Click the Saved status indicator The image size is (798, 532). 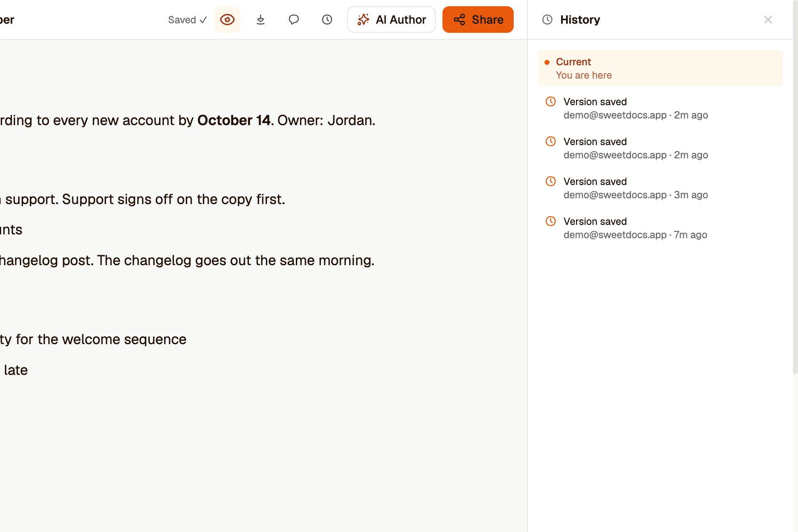point(187,20)
